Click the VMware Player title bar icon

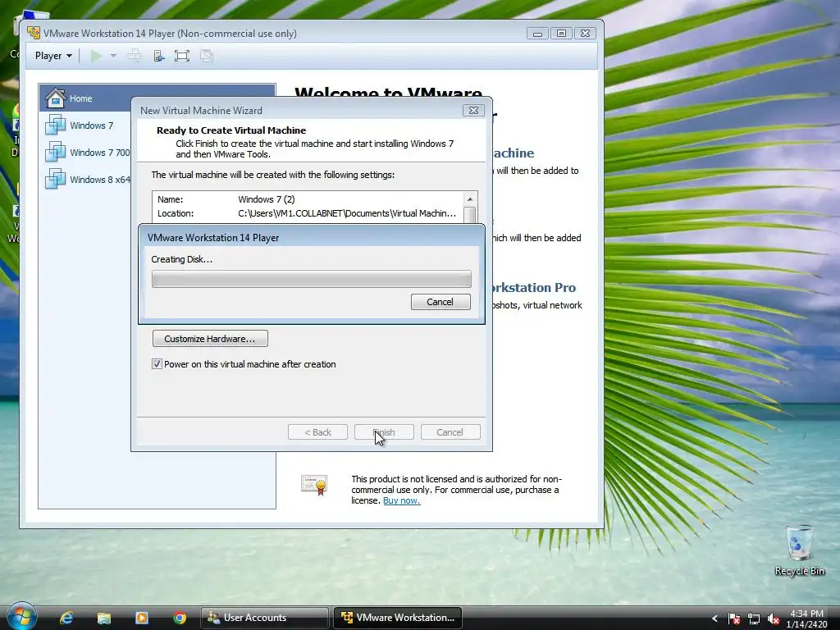tap(34, 33)
